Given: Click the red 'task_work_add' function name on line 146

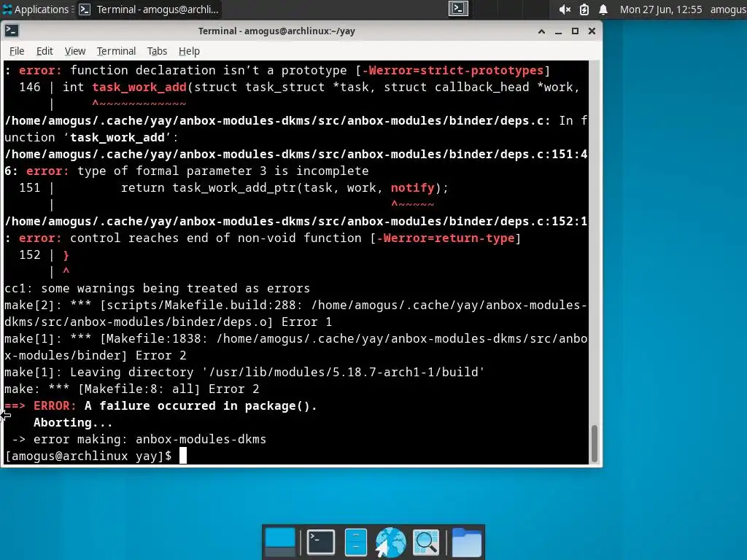Looking at the screenshot, I should [x=139, y=87].
